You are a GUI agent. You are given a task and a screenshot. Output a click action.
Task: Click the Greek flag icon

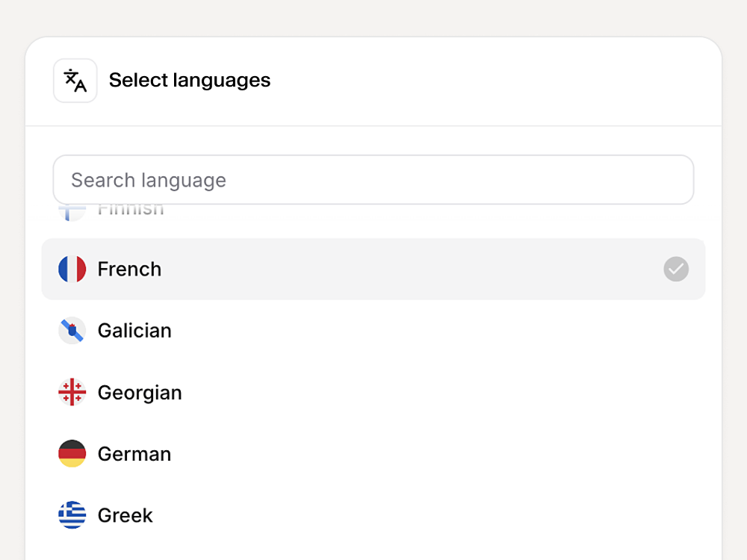[x=72, y=515]
